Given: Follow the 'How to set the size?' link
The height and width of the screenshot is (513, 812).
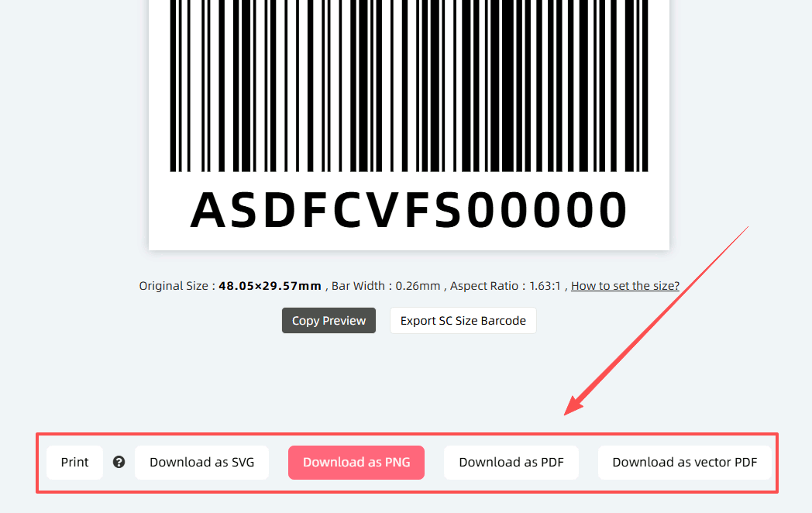Looking at the screenshot, I should coord(625,286).
